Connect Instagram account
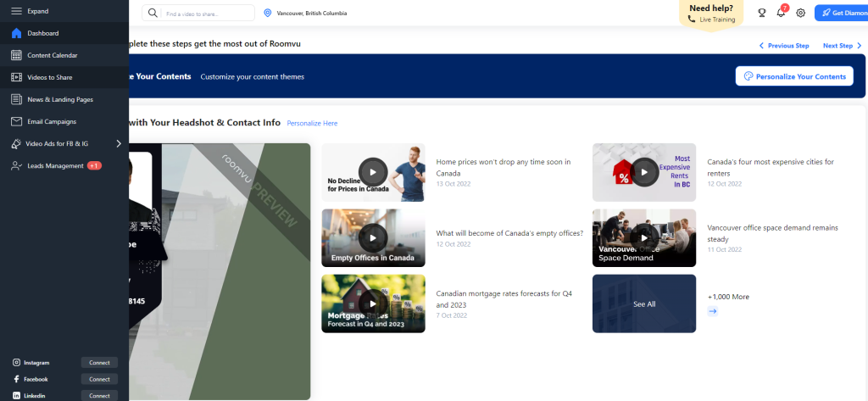Image resolution: width=868 pixels, height=401 pixels. tap(99, 362)
